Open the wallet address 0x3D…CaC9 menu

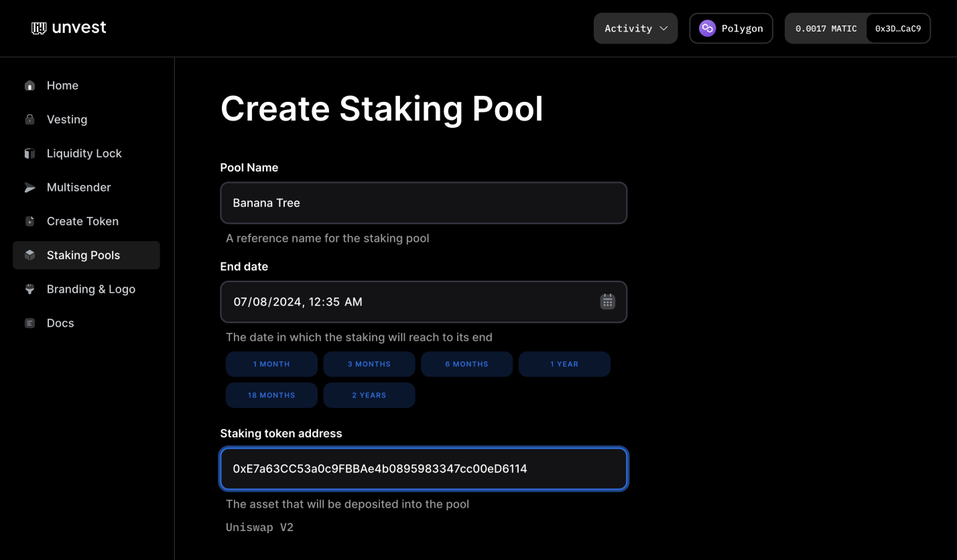(x=898, y=28)
